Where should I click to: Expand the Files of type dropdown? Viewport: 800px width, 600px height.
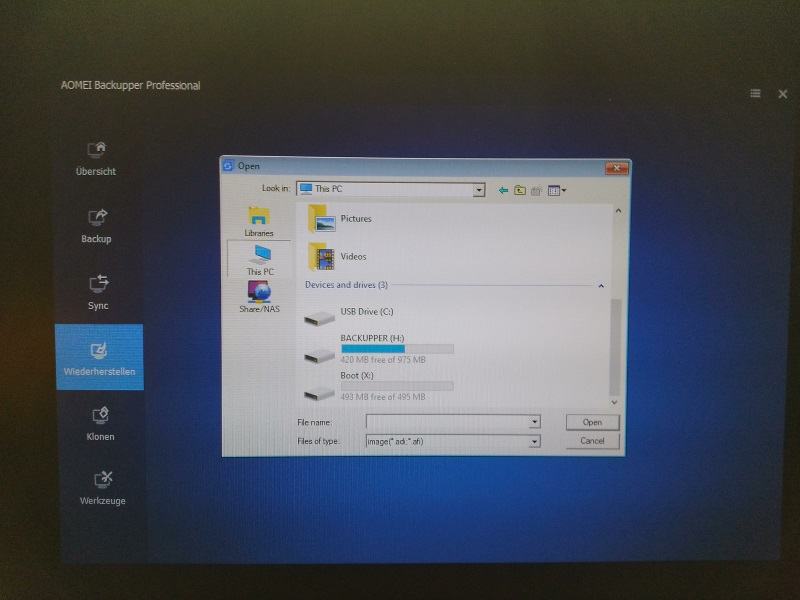tap(534, 441)
